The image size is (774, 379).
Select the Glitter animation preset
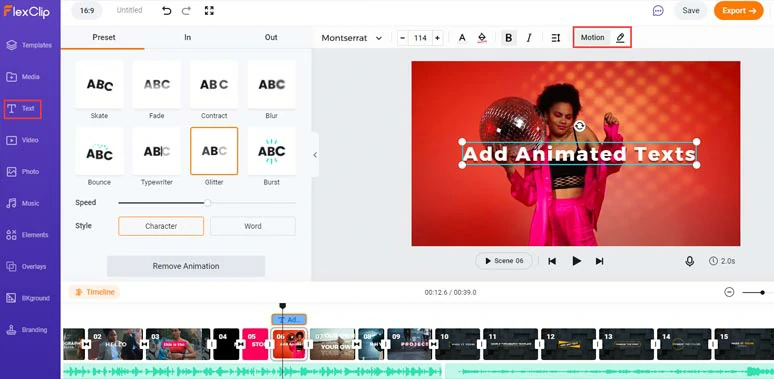tap(214, 151)
